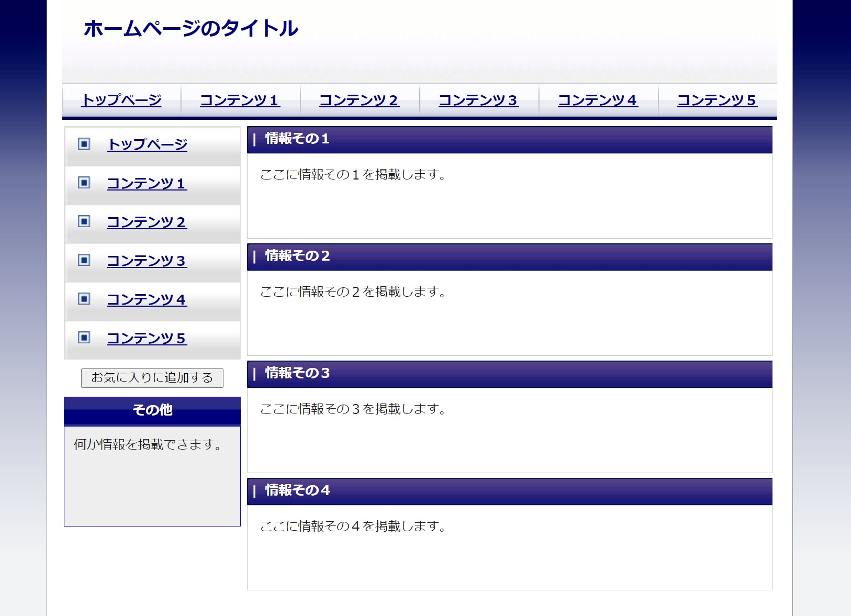851x616 pixels.
Task: Click the ホームページのタイトル site heading
Action: pos(191,28)
